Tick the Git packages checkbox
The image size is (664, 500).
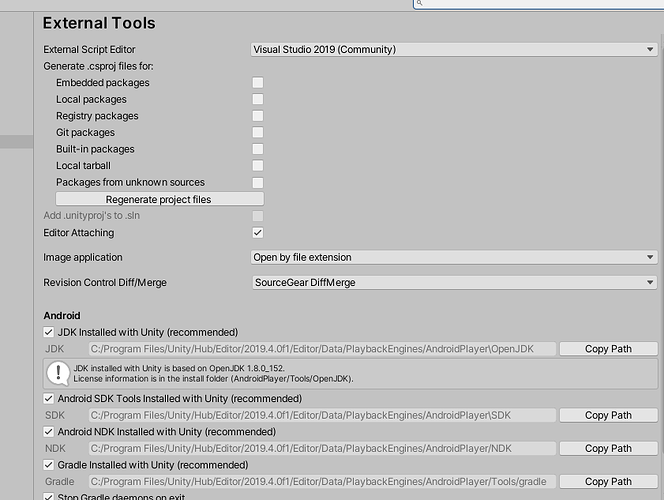pos(257,133)
